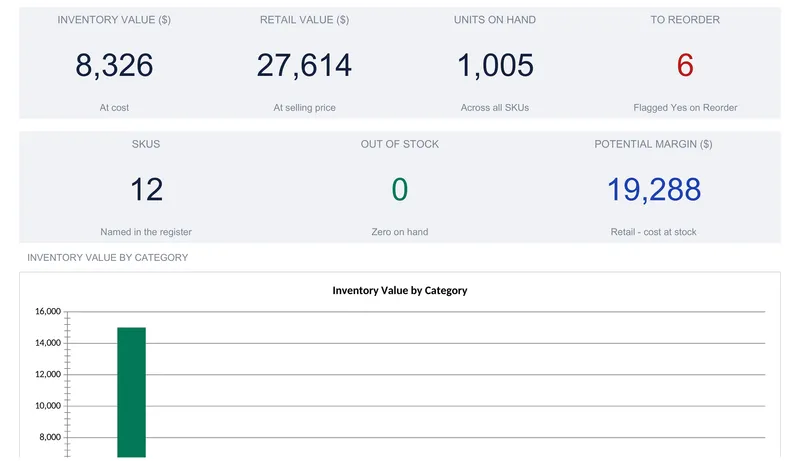Select the SKUS heading
Screen dimensions: 800x461
tap(146, 144)
